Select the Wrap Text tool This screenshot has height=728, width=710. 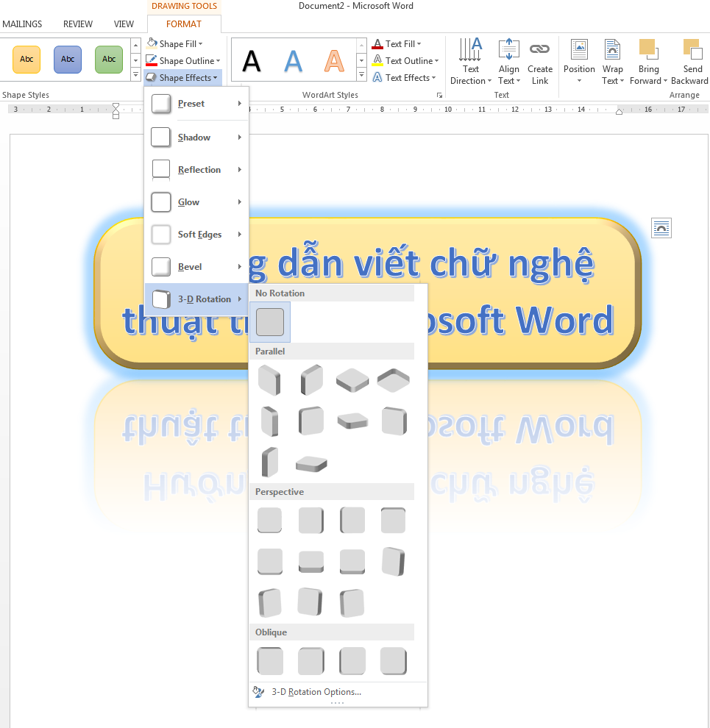point(612,60)
